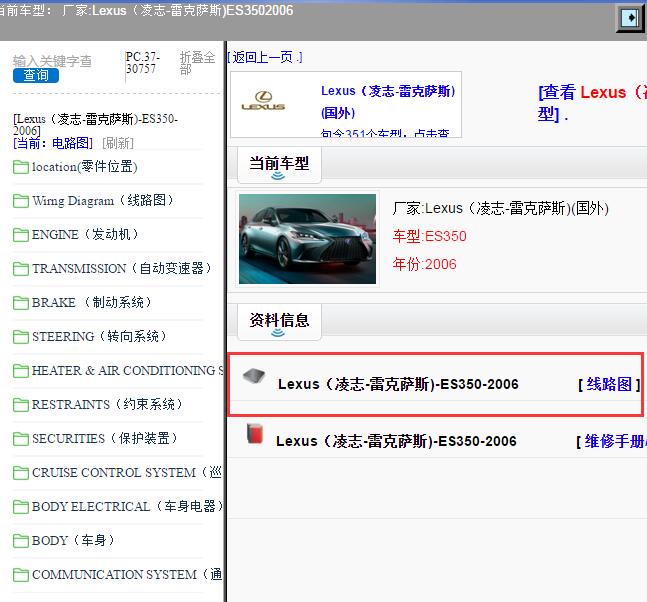Open the CRUISE CONTROL SYSTEM tree item
This screenshot has height=602, width=647.
(127, 472)
